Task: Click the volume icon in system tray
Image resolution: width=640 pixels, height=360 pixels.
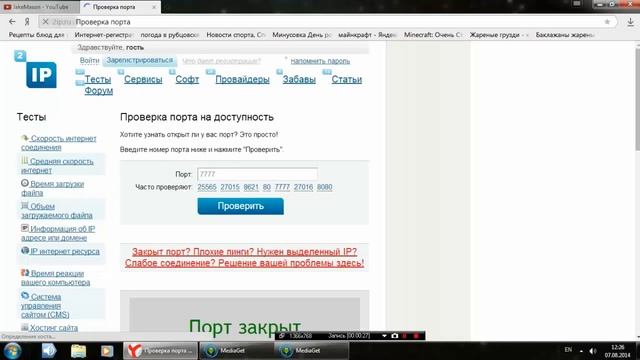Action: coord(593,351)
